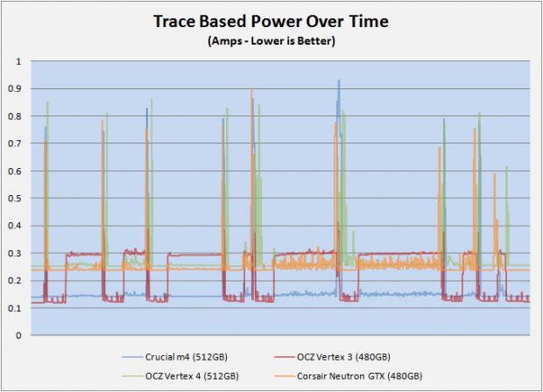
Task: Click the y-axis label '0.2'
Action: (x=15, y=281)
